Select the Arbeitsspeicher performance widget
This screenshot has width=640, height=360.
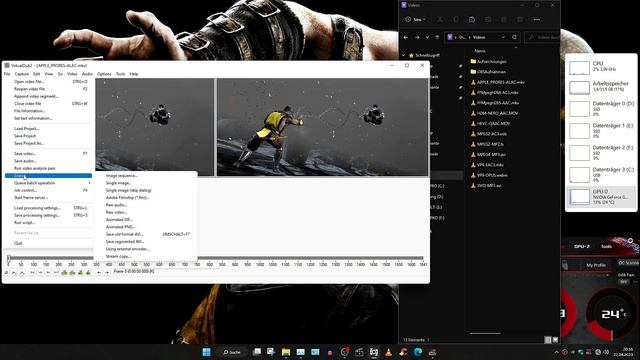tap(601, 87)
